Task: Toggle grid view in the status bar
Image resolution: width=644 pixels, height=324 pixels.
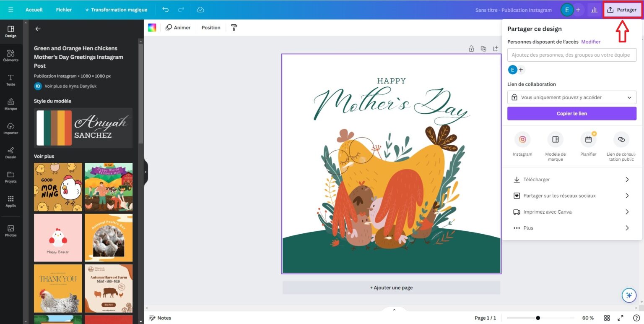Action: click(607, 318)
